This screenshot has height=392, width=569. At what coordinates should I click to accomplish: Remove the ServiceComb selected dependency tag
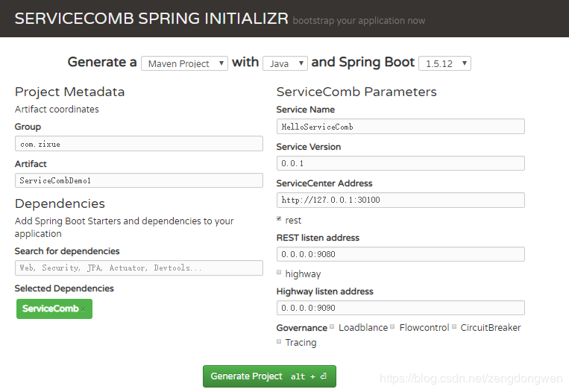click(x=84, y=309)
